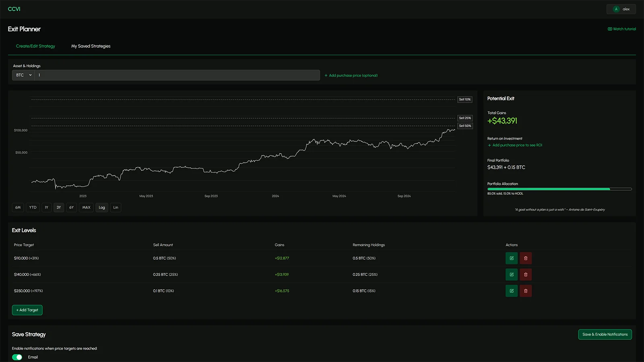Switch chart to Lin scale
This screenshot has height=362, width=644.
[116, 208]
